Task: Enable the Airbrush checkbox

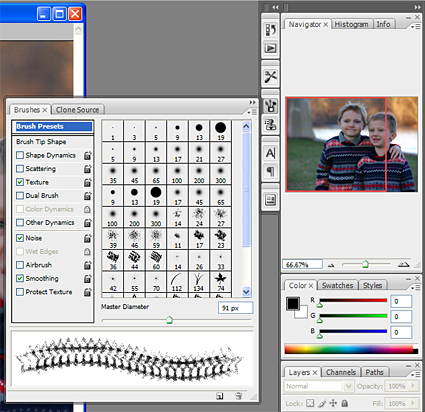Action: [20, 265]
